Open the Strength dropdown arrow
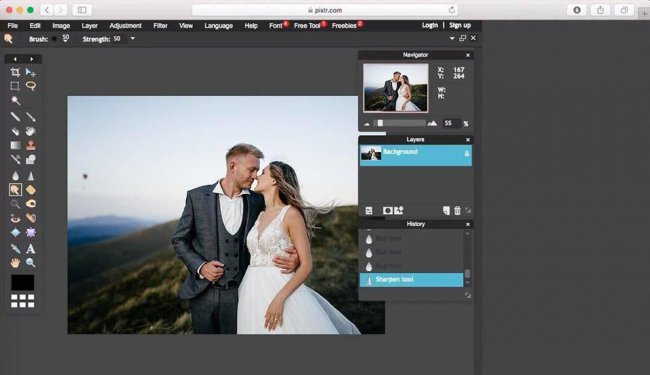650x375 pixels. pos(133,39)
